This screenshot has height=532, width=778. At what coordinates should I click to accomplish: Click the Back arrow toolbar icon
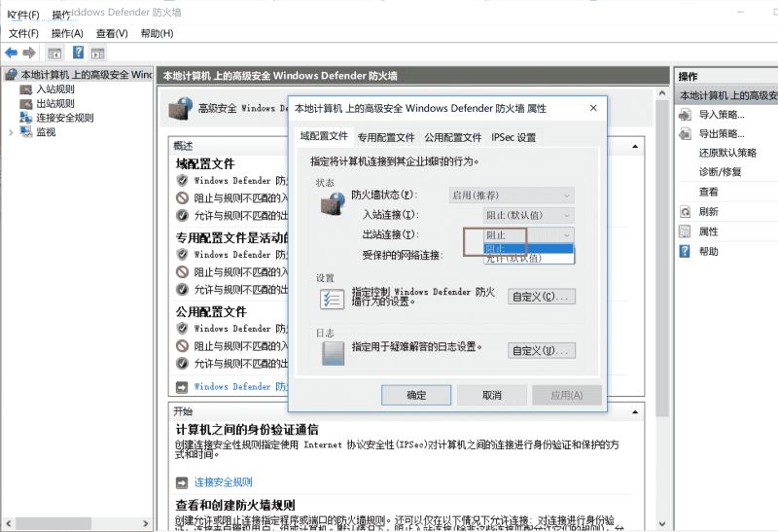click(11, 53)
